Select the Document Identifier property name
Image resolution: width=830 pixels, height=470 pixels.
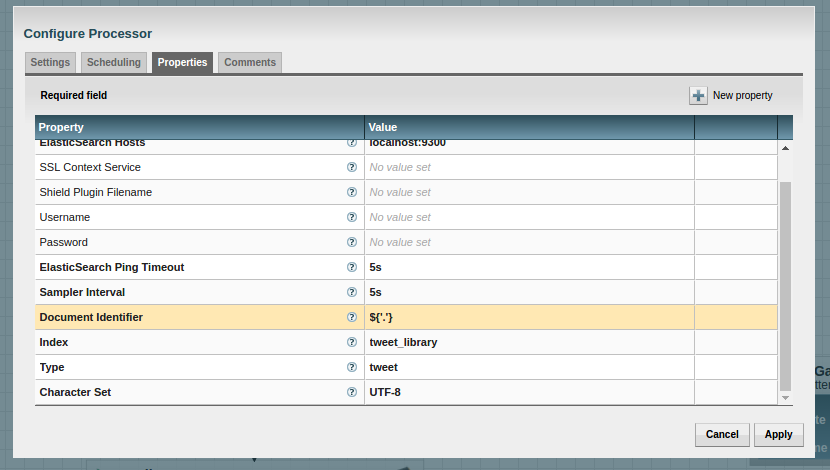(91, 317)
